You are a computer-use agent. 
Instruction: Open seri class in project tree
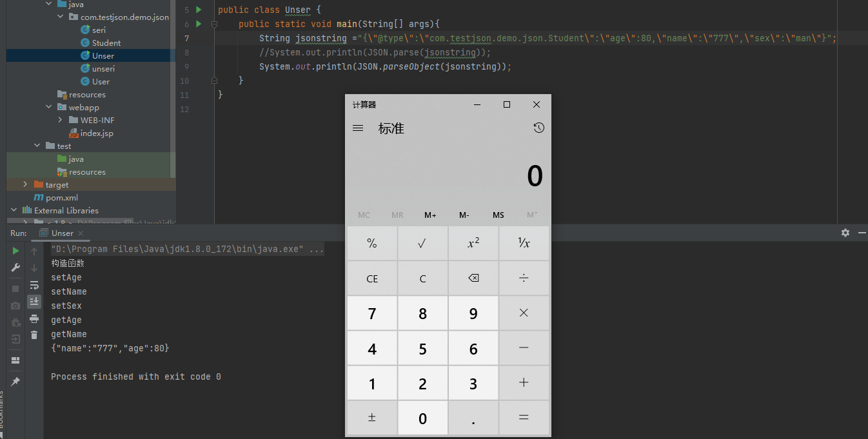pyautogui.click(x=99, y=30)
